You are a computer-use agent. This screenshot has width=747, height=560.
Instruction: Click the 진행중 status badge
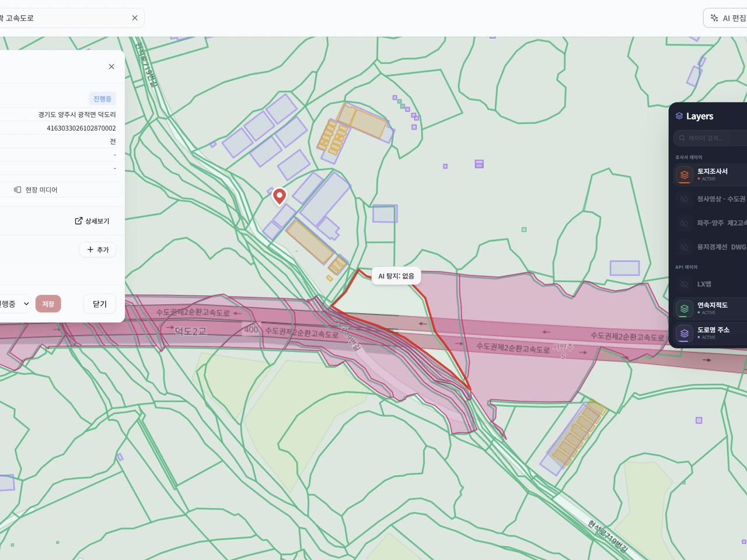102,99
